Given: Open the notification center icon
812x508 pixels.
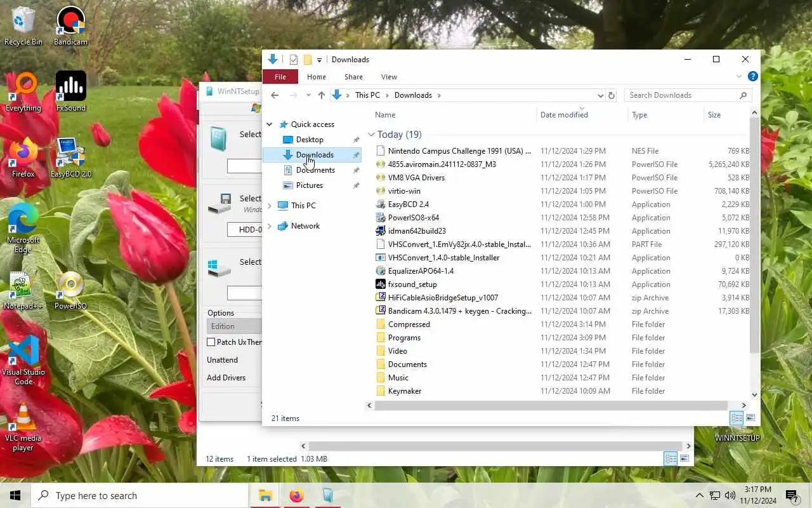Looking at the screenshot, I should pyautogui.click(x=792, y=495).
